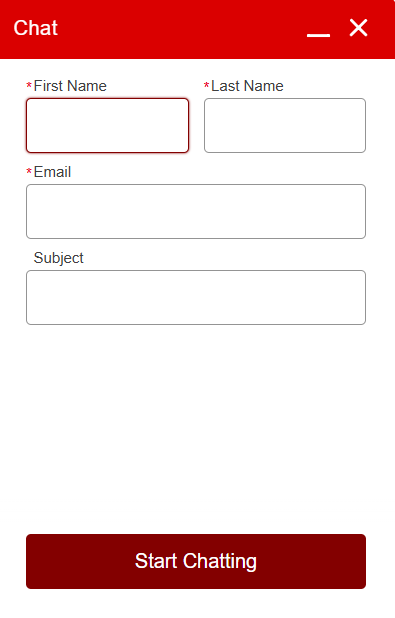Click the First Name label text
The image size is (395, 618).
tap(70, 86)
